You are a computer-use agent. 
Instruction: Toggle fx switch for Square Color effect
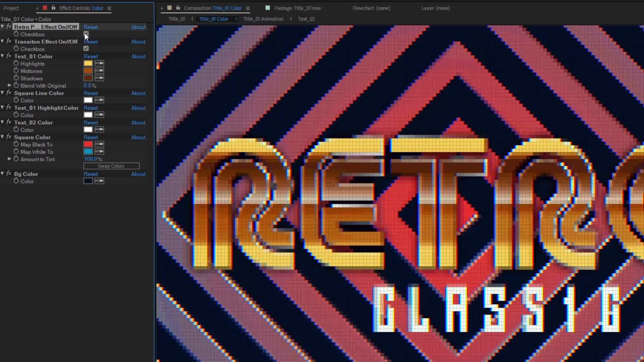click(9, 137)
